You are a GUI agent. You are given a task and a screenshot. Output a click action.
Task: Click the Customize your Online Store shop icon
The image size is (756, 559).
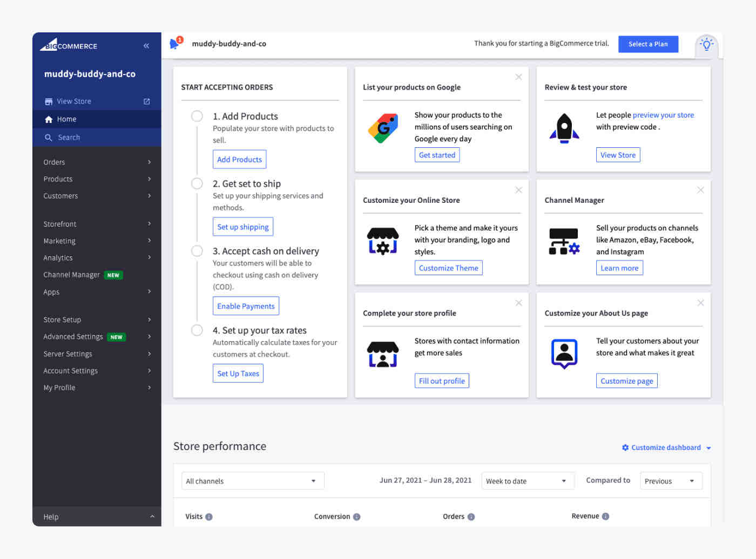(383, 241)
